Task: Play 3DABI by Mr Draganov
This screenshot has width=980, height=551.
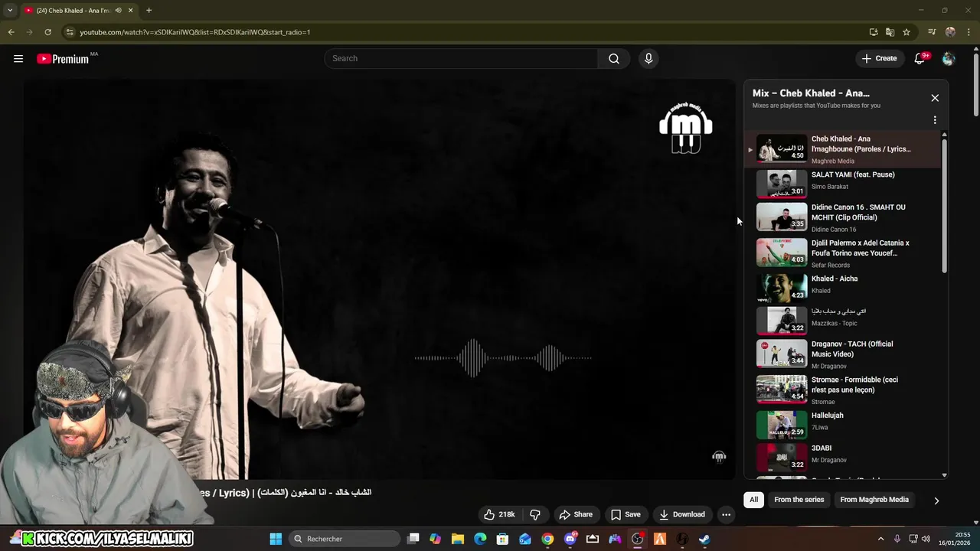Action: click(842, 457)
